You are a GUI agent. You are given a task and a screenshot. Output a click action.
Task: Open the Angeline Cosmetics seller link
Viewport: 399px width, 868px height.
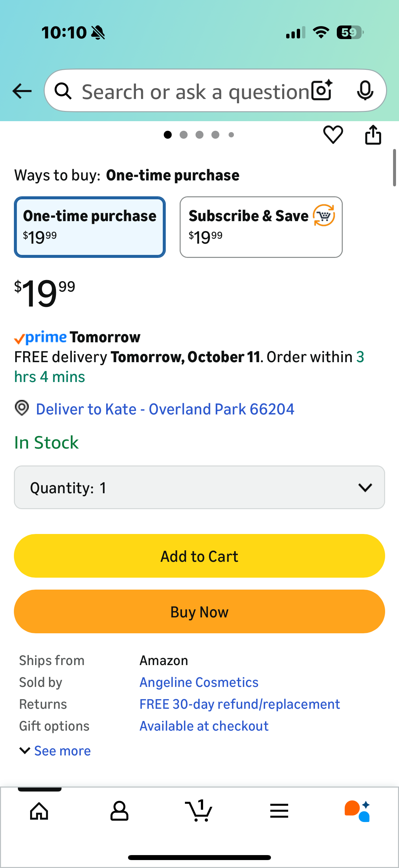[199, 682]
